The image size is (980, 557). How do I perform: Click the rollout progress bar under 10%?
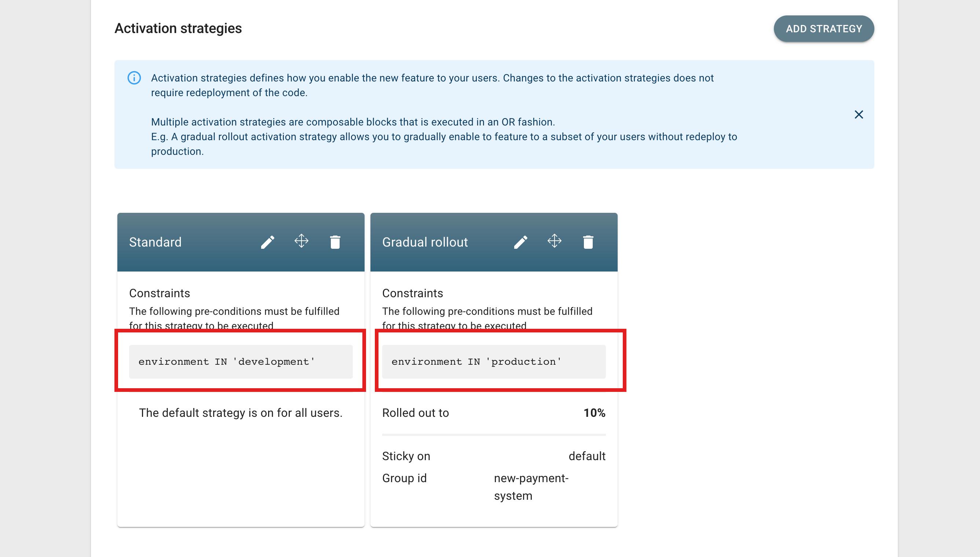493,435
